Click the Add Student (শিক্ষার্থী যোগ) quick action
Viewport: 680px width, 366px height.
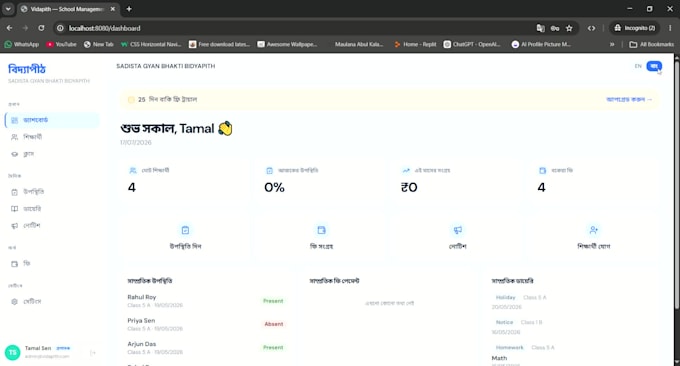594,238
